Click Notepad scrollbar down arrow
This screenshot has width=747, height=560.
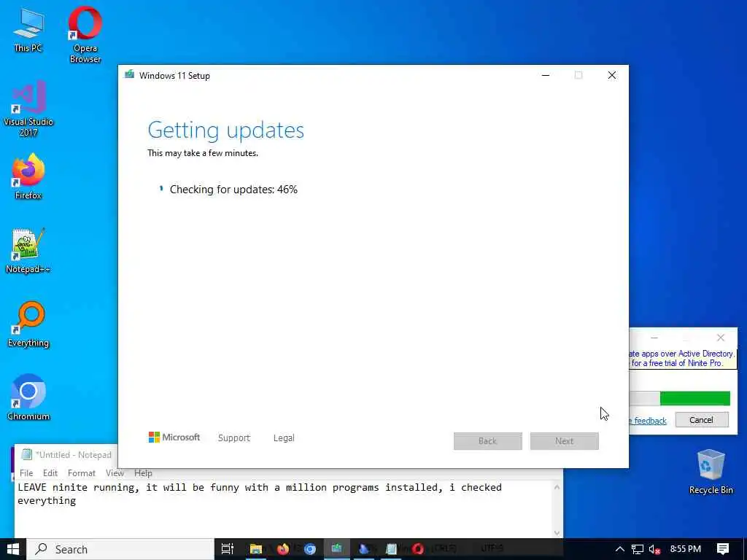click(557, 533)
